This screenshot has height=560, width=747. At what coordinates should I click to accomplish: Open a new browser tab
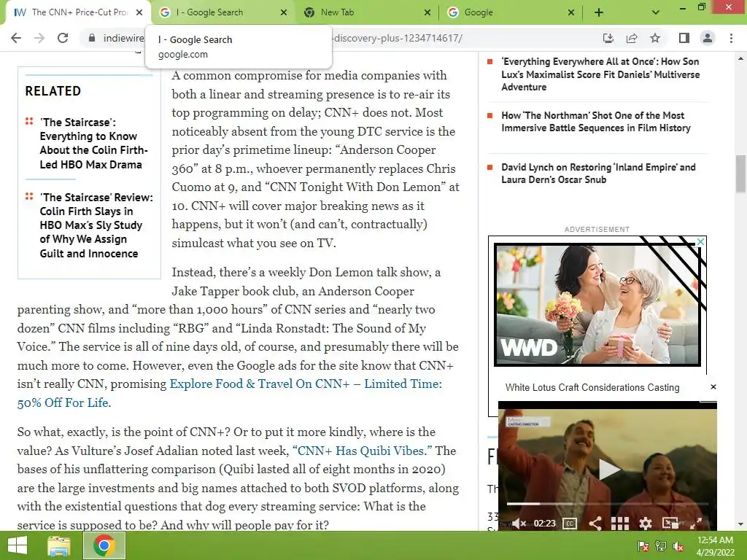point(599,13)
